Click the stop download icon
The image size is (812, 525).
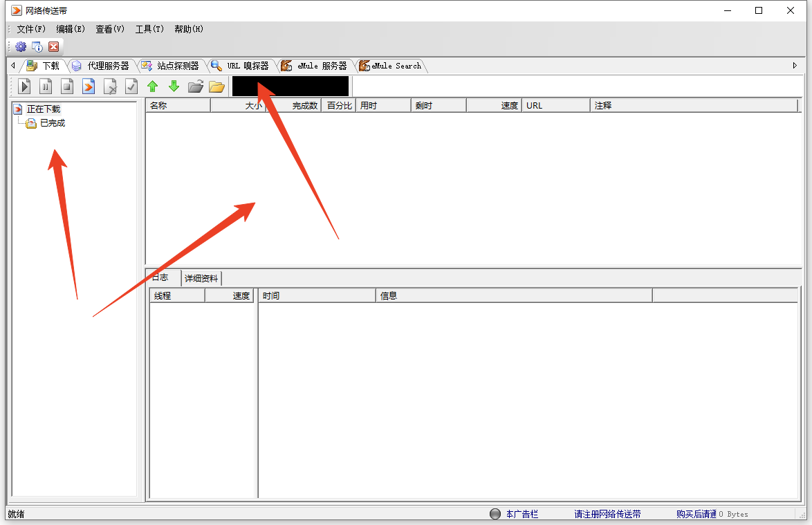pos(67,86)
